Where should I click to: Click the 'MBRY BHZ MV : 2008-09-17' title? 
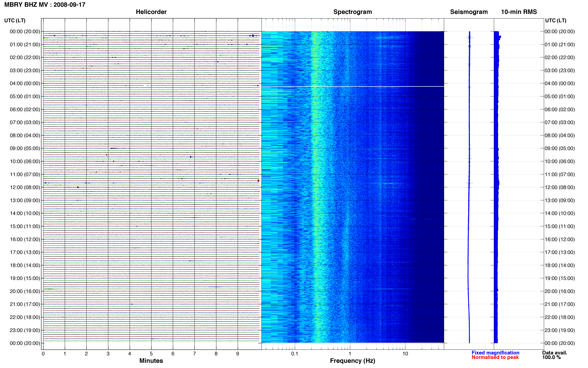point(45,5)
